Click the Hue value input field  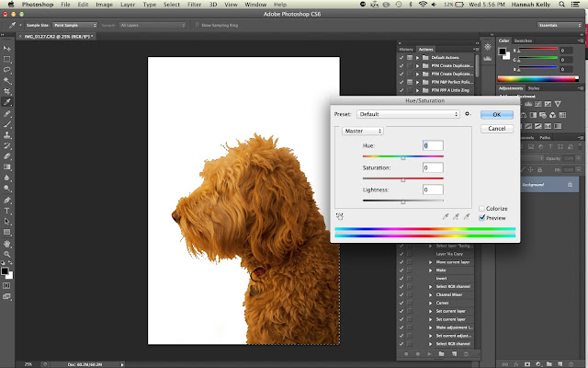433,145
